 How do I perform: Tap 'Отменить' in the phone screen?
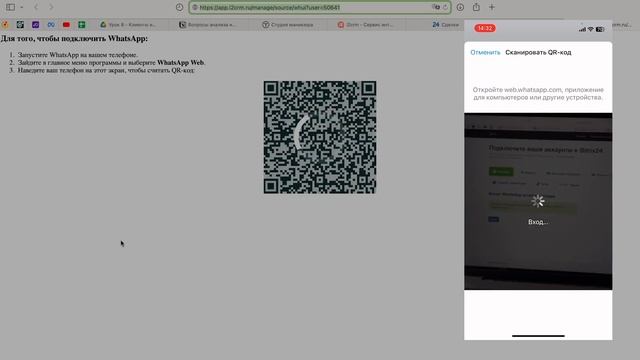pos(485,52)
